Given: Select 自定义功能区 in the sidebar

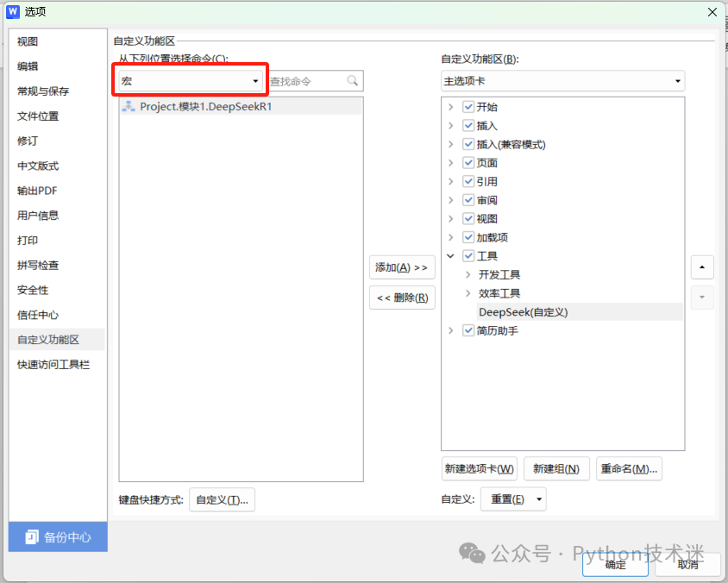Looking at the screenshot, I should tap(57, 339).
